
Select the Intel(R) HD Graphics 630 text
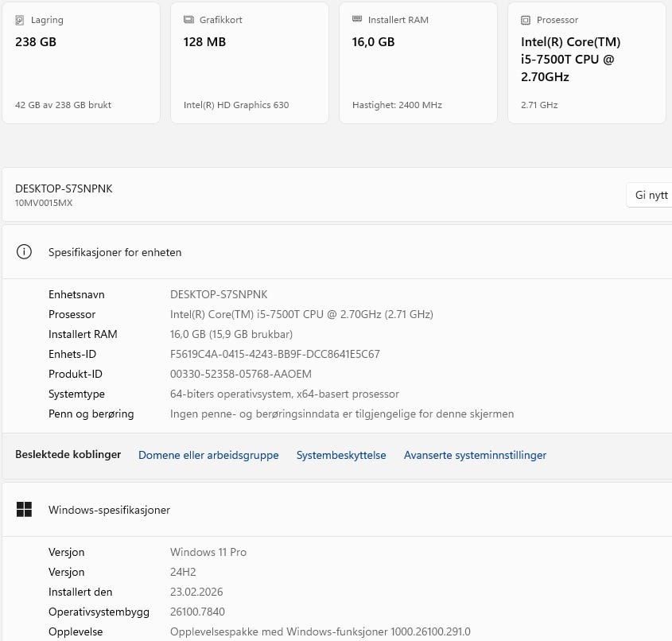click(x=236, y=105)
